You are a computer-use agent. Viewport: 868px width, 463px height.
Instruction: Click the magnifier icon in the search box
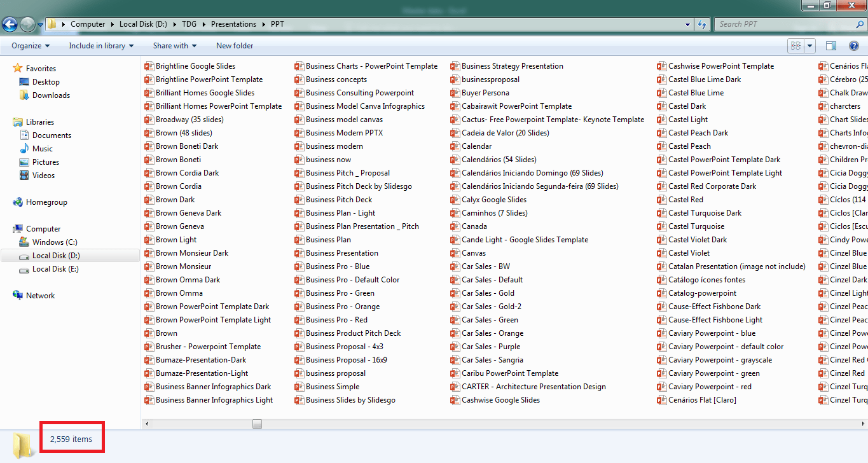[x=860, y=24]
